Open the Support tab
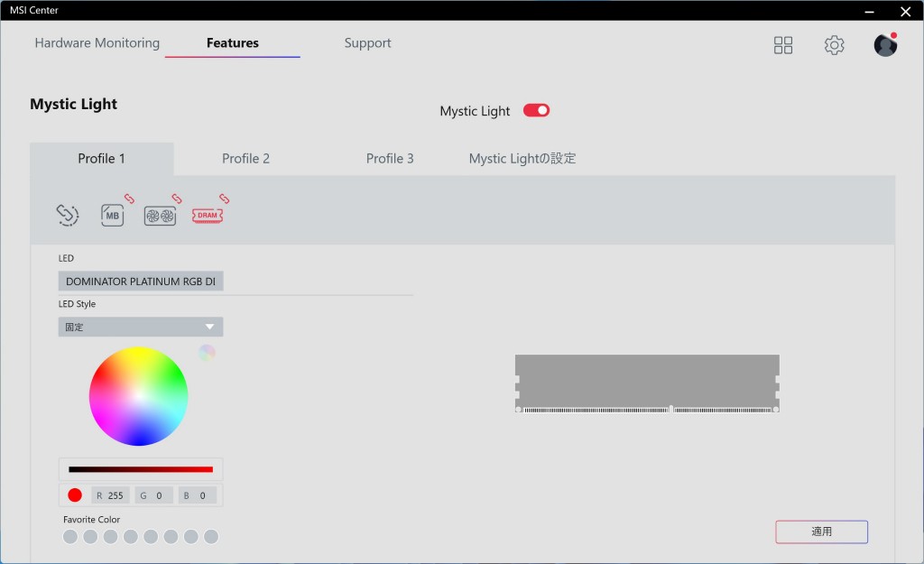This screenshot has width=924, height=564. tap(368, 43)
